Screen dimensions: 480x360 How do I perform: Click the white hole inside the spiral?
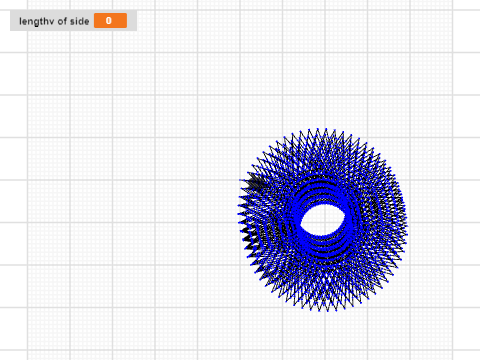[x=323, y=220]
